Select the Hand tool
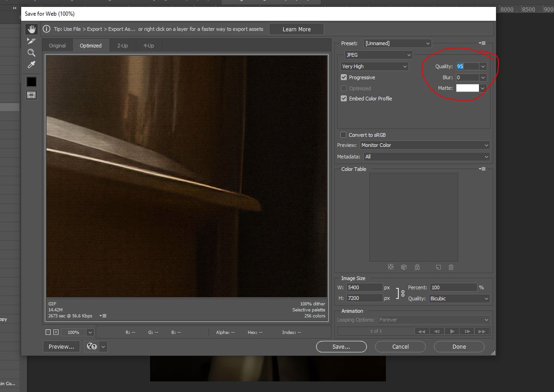This screenshot has width=554, height=392. (x=31, y=29)
